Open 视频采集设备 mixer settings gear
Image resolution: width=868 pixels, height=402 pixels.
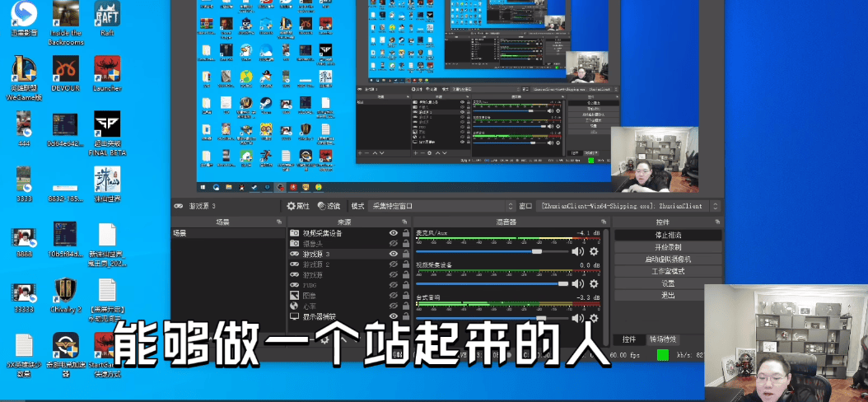point(594,284)
